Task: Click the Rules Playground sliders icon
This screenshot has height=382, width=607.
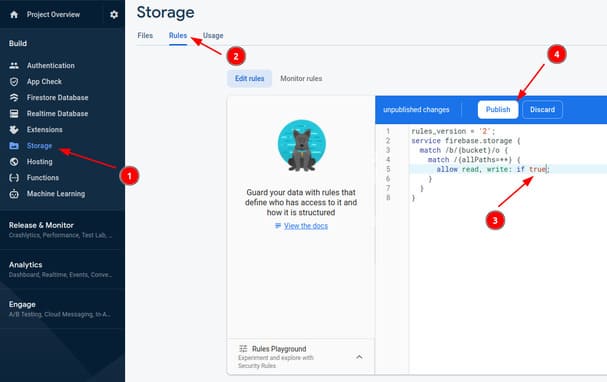Action: pos(243,349)
